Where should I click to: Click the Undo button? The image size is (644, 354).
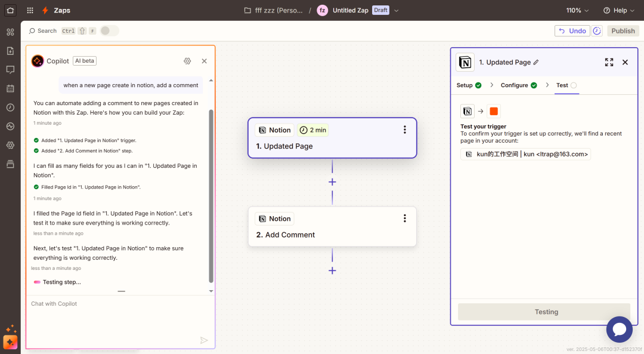point(572,31)
